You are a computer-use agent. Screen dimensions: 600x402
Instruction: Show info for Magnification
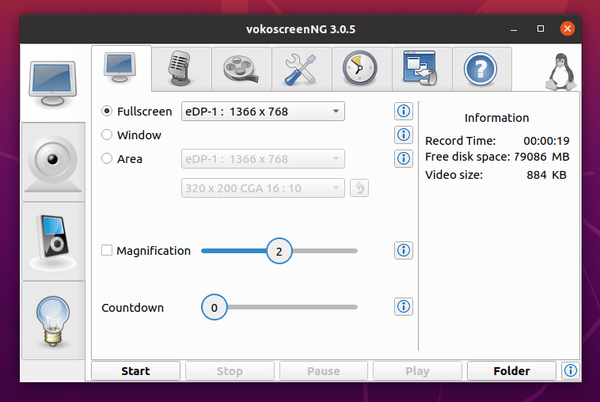(403, 251)
